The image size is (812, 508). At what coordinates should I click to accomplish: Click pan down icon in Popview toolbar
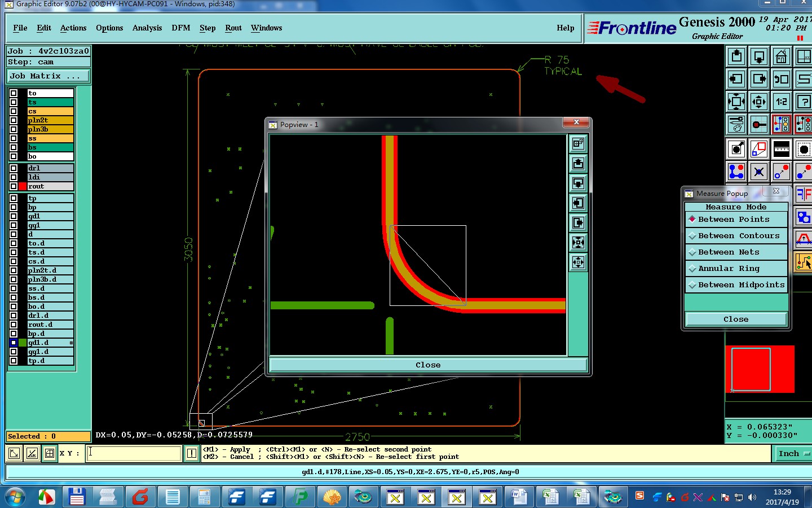[578, 183]
